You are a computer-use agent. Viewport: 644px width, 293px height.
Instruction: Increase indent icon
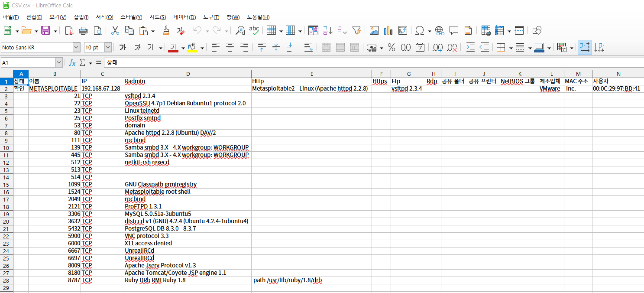coord(470,47)
